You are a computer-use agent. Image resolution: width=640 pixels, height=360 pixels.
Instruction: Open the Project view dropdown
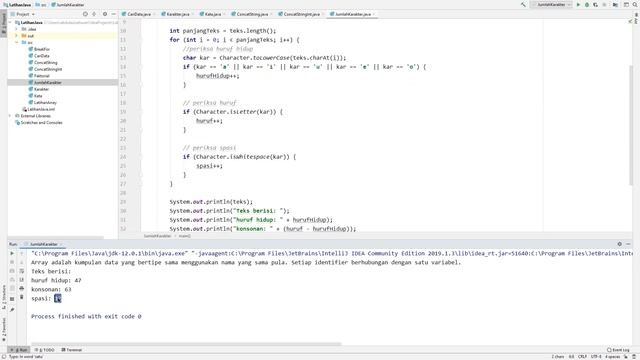coord(25,14)
